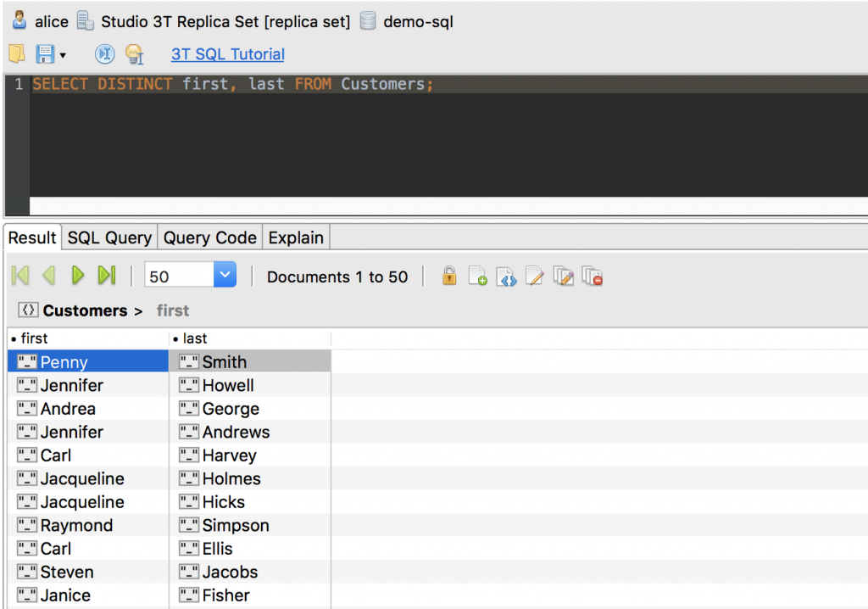This screenshot has width=868, height=609.
Task: Click the first column header
Action: [87, 338]
